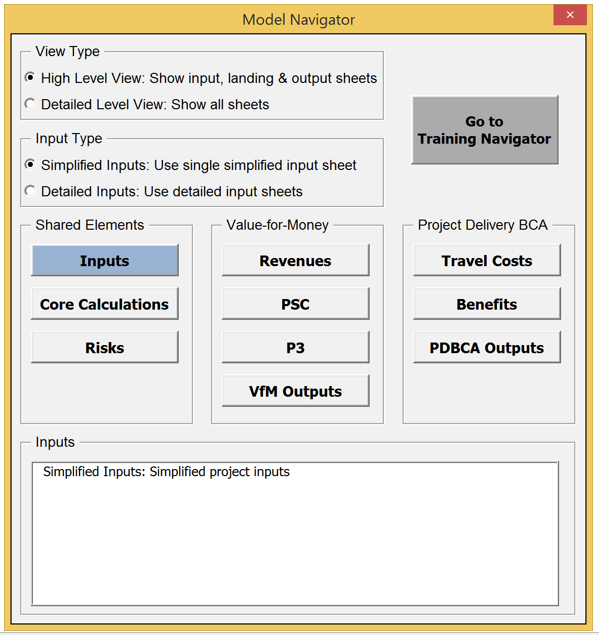Select High Level View radio button

30,77
